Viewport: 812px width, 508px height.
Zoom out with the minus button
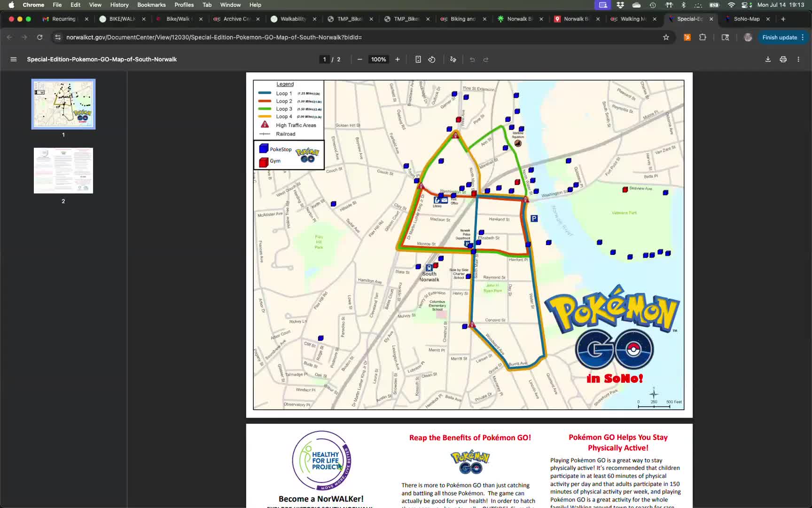(359, 59)
